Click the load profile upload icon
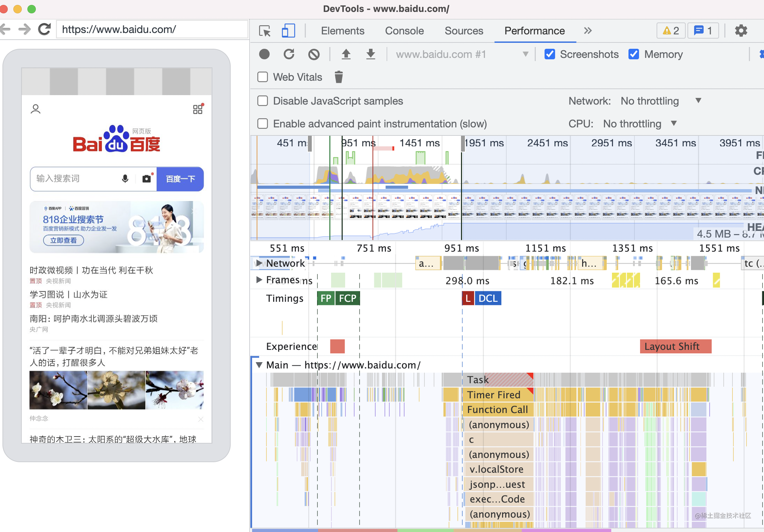Screen dimensions: 764x532 click(346, 54)
